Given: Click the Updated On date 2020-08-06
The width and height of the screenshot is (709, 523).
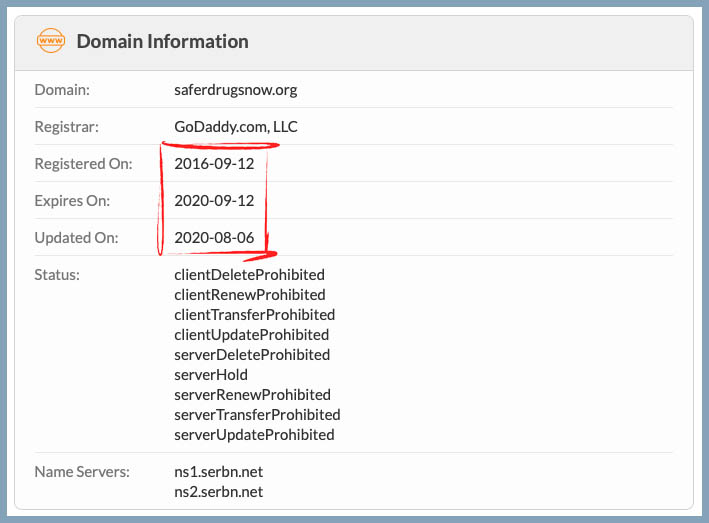Looking at the screenshot, I should pyautogui.click(x=214, y=238).
